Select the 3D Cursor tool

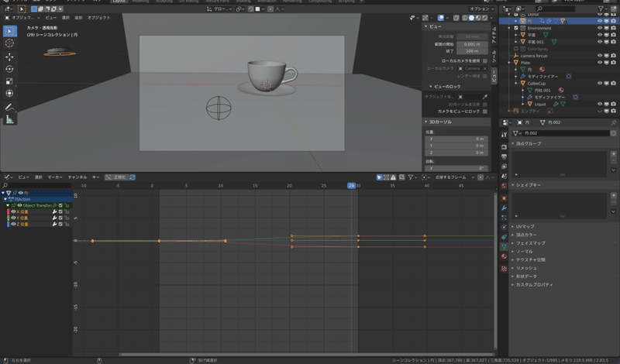[x=9, y=43]
